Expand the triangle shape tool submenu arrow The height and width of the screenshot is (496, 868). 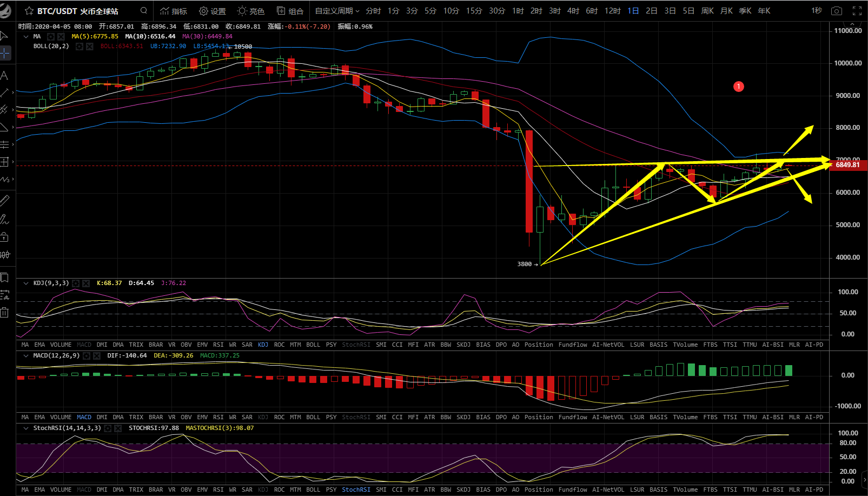[12, 127]
